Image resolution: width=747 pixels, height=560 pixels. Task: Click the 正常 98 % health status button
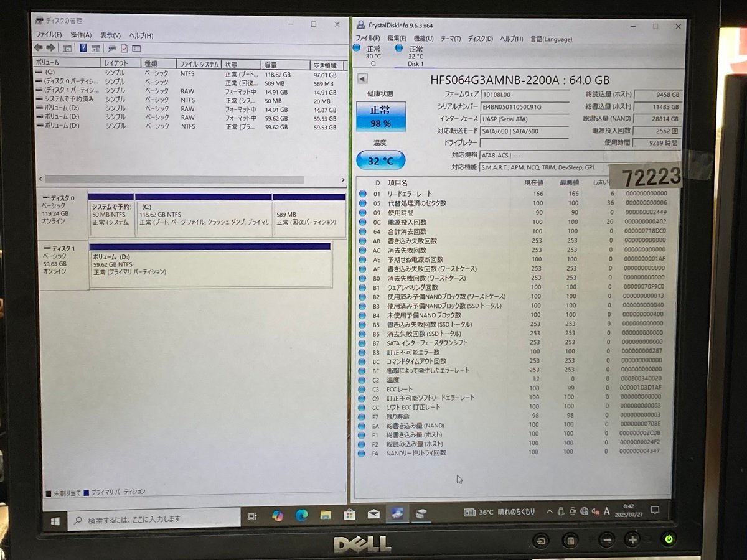(x=380, y=115)
